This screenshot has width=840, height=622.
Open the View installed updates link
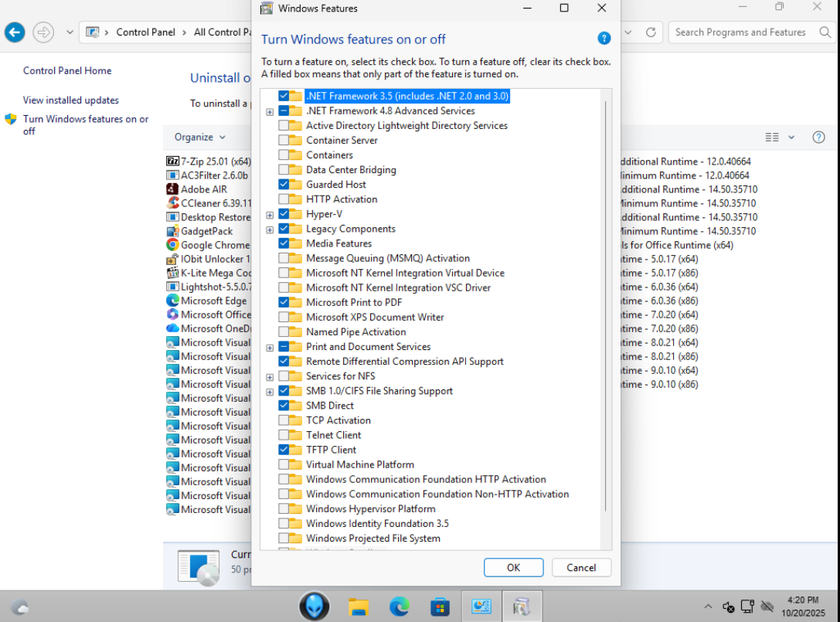(71, 100)
